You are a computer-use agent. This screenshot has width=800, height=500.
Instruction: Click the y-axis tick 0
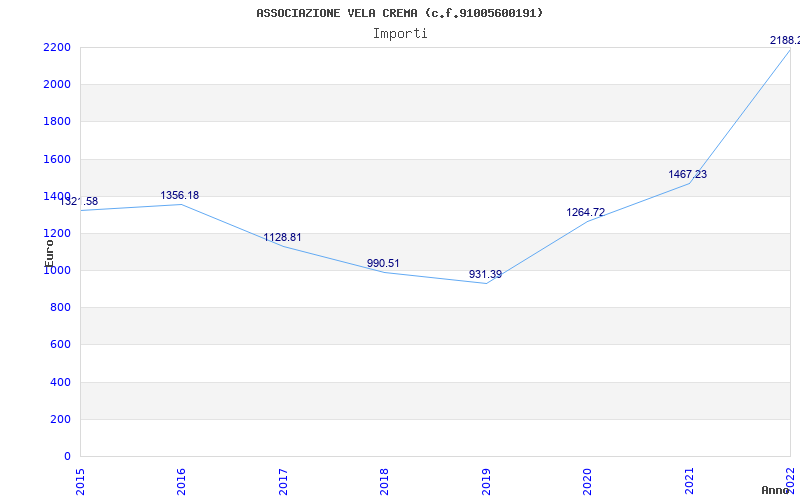pos(67,457)
